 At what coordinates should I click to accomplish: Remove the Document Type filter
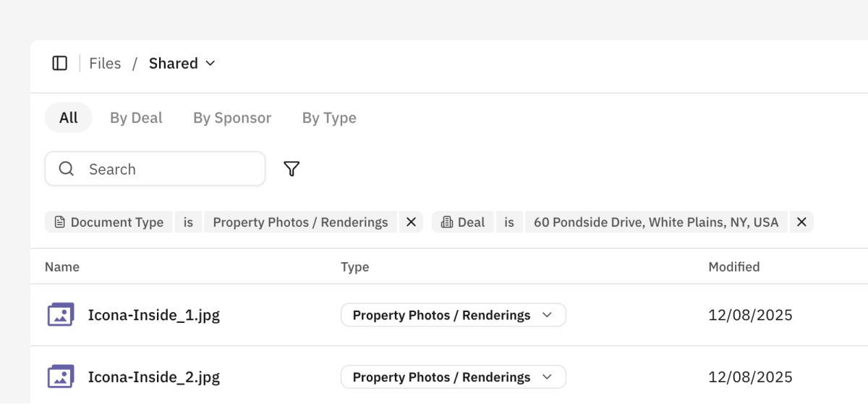tap(411, 222)
